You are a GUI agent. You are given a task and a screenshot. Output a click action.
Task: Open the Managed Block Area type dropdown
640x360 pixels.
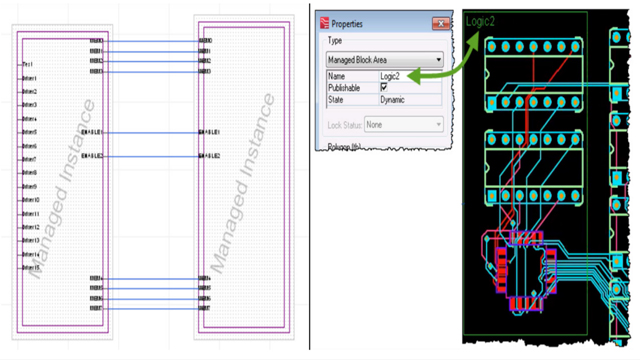(x=384, y=60)
